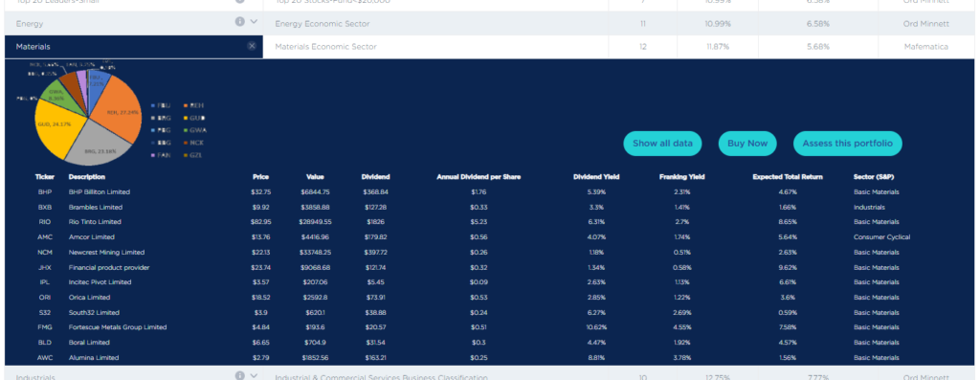Image resolution: width=980 pixels, height=380 pixels.
Task: Open the Industrials row info icon
Action: [x=239, y=375]
